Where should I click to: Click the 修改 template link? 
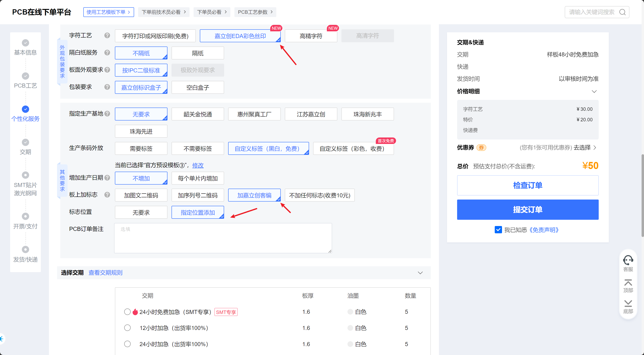pos(198,165)
